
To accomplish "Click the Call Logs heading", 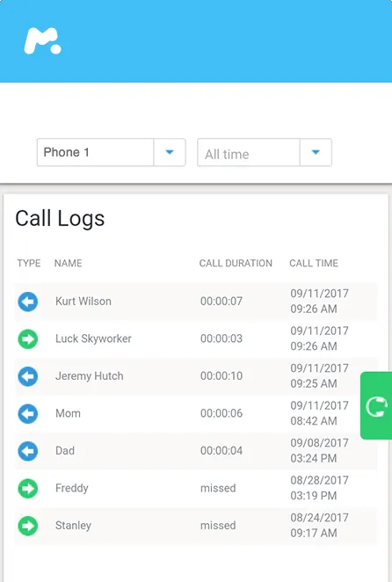I will tap(60, 219).
